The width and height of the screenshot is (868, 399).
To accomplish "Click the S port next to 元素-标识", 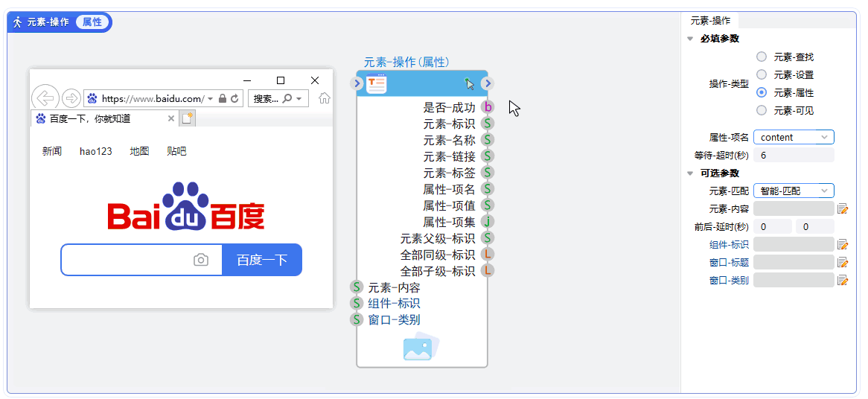I will tap(487, 123).
